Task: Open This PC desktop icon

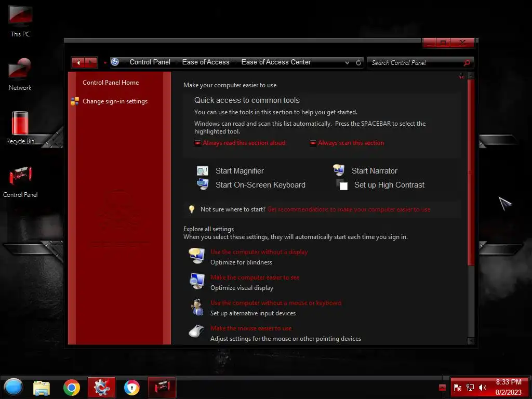Action: click(20, 20)
